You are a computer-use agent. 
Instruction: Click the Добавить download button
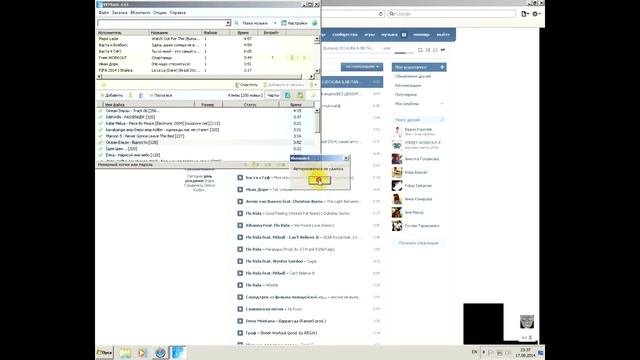111,96
